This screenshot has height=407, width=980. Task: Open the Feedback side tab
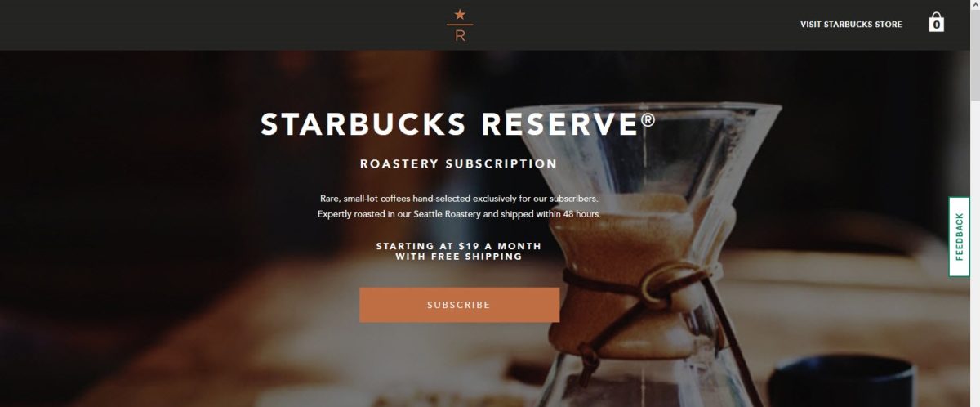tap(959, 237)
